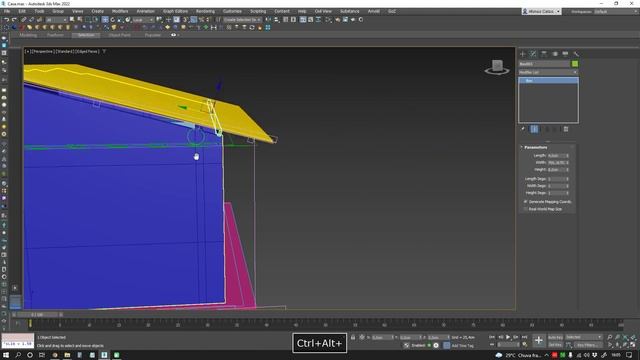Select the Select and Rotate tool
The image size is (640, 360).
click(113, 20)
